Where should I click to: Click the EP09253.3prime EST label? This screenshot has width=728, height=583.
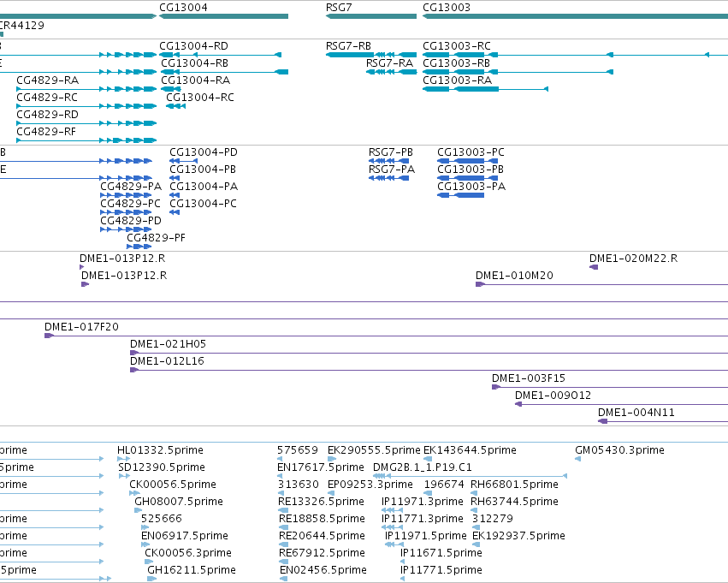tap(370, 485)
